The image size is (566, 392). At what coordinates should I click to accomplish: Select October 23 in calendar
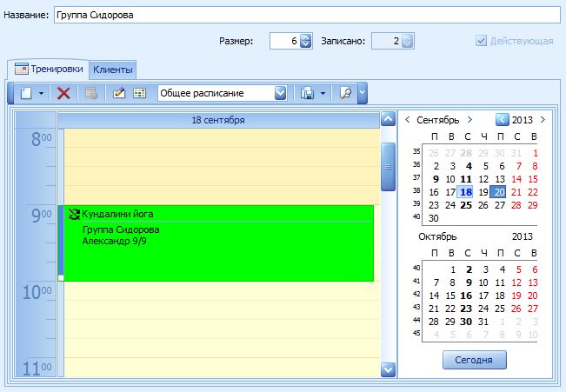(466, 309)
